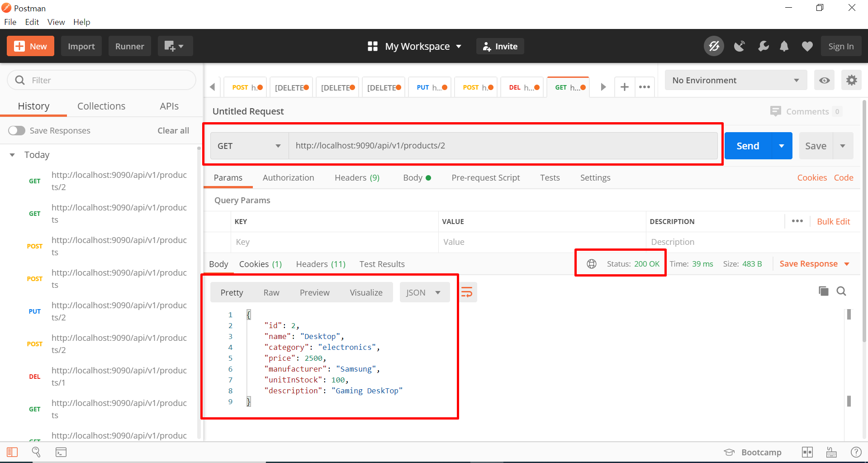Screen dimensions: 868x463
Task: Click the sync disabled icon
Action: (713, 46)
